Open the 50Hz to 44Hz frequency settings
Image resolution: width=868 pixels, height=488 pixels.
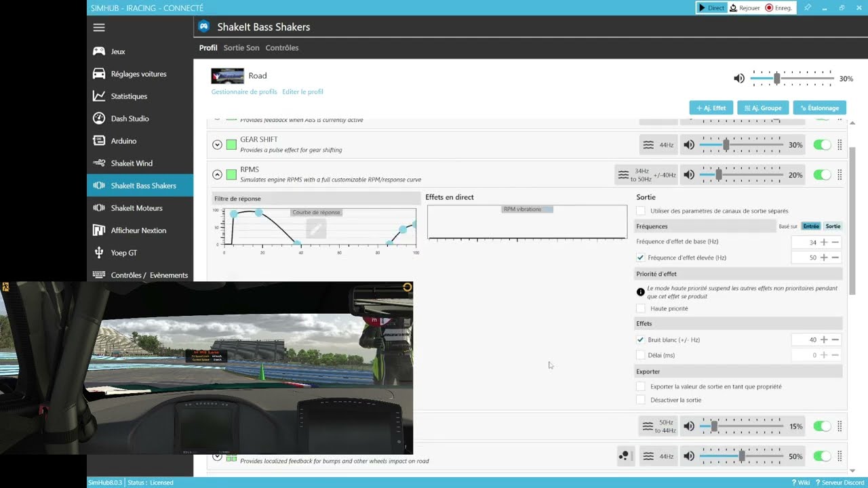[x=658, y=426]
